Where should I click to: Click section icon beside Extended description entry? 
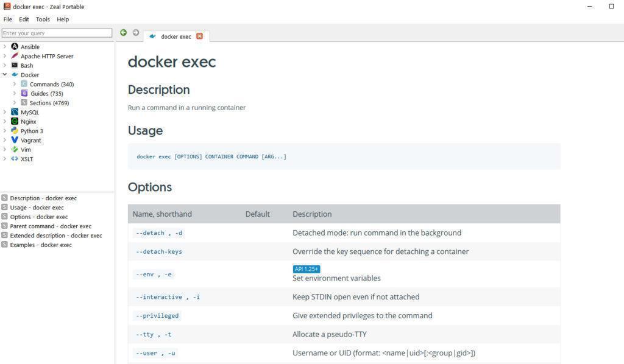(4, 235)
